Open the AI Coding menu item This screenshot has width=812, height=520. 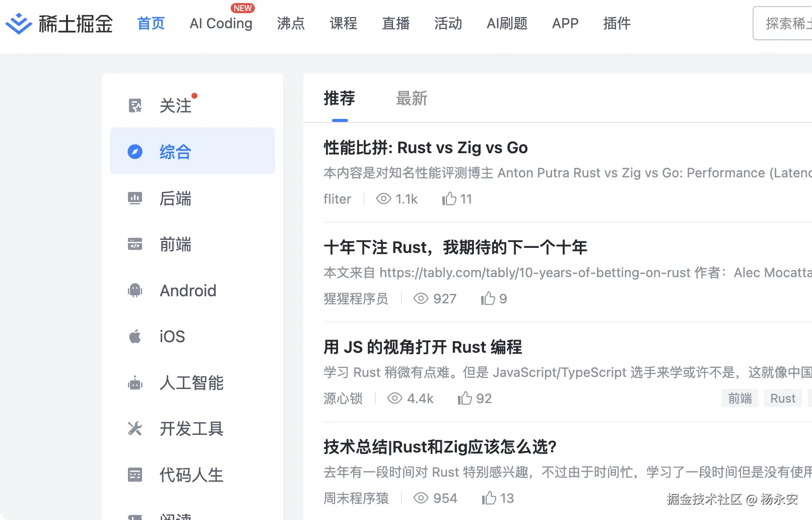pyautogui.click(x=221, y=24)
